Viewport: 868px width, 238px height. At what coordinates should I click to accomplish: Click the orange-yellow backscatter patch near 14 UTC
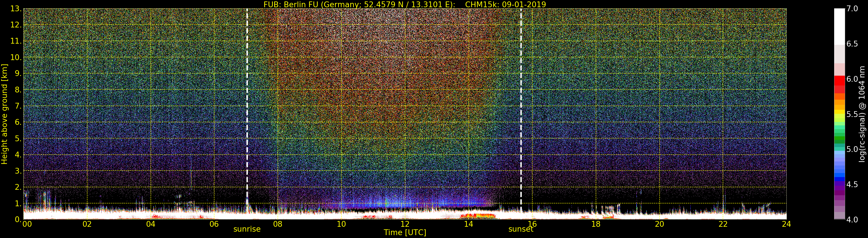click(478, 215)
